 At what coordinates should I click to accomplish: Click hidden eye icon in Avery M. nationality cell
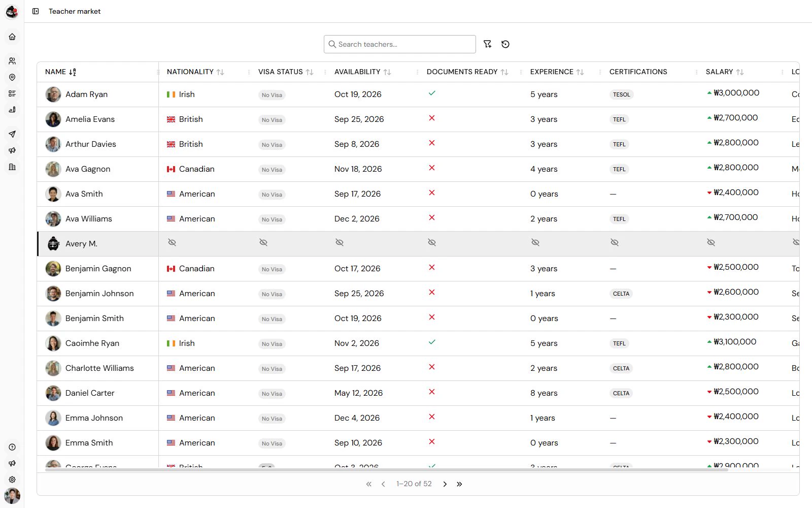coord(172,243)
